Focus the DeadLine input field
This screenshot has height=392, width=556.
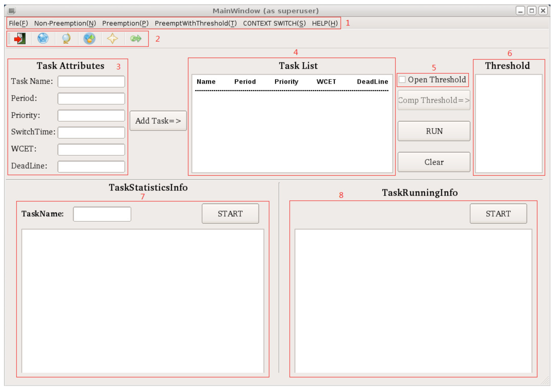tap(91, 167)
